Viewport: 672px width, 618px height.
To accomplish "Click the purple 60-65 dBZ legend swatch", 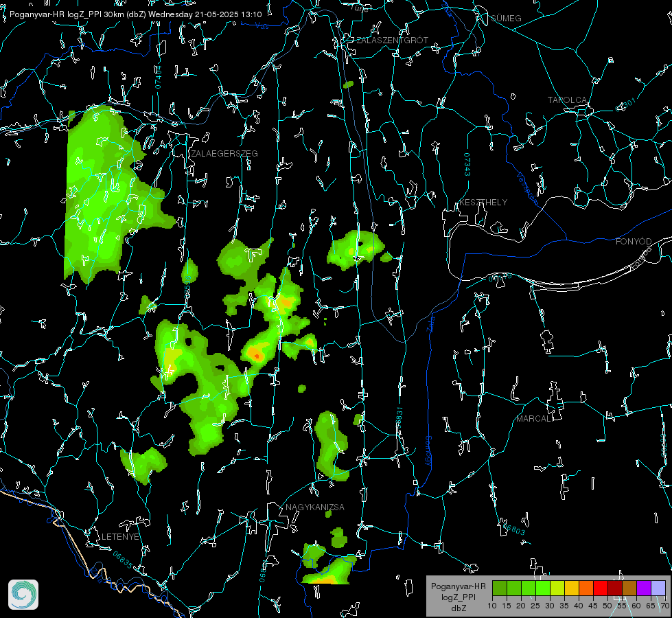I will (644, 588).
